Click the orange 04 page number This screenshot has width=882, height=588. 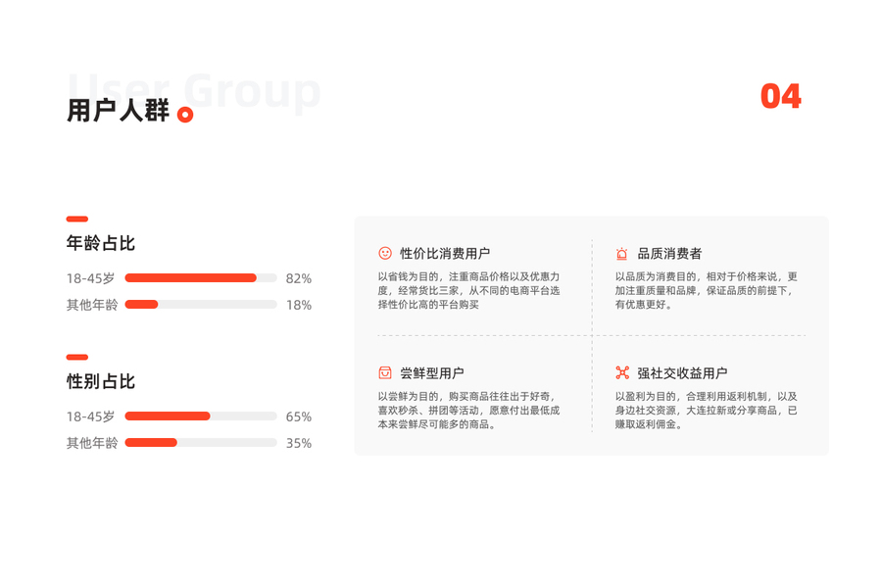[x=781, y=96]
